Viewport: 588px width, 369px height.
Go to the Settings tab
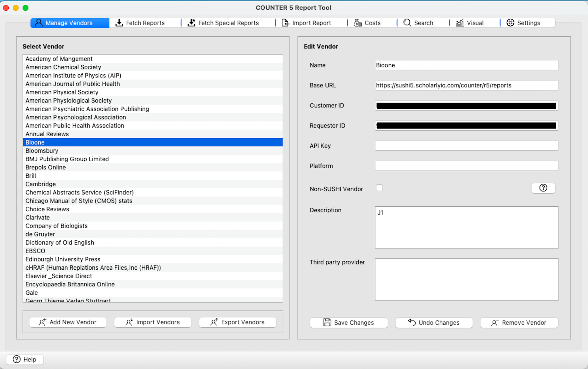point(523,23)
